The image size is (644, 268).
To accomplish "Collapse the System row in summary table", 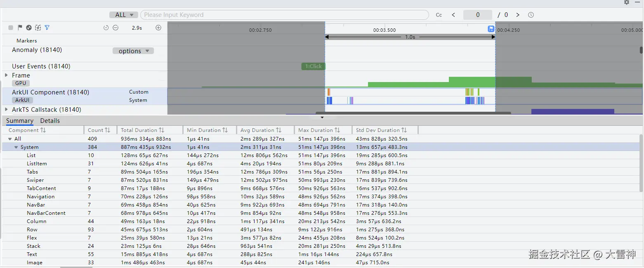I will click(17, 147).
